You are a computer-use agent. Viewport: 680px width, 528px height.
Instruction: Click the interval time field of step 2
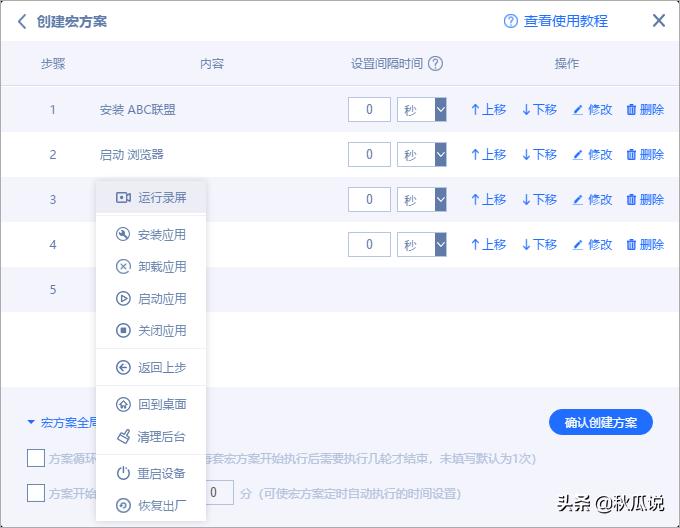point(369,155)
